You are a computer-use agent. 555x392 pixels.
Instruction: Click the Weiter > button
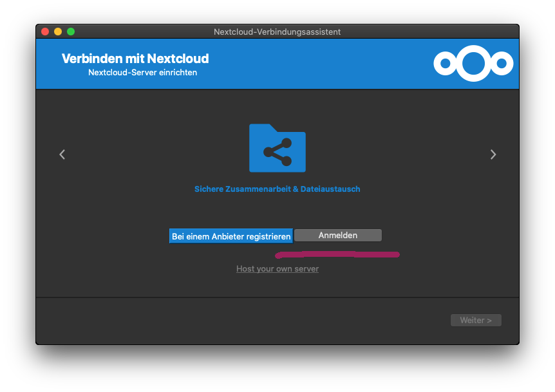click(x=476, y=320)
